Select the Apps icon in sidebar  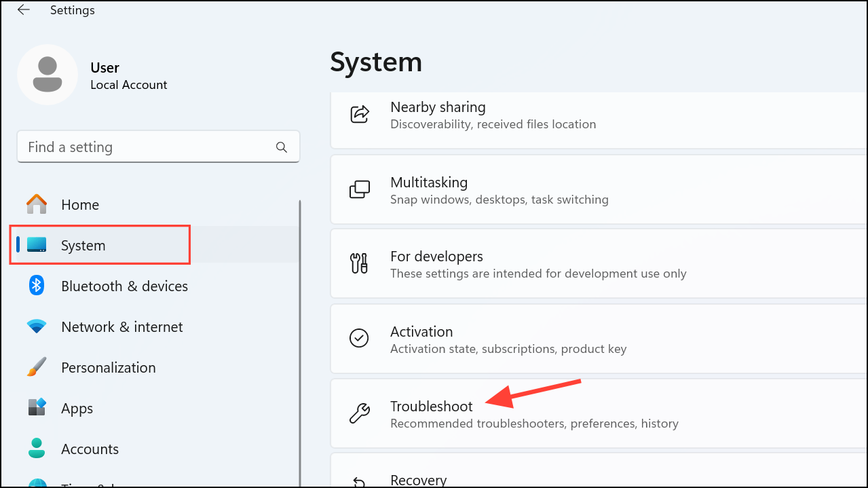[35, 408]
